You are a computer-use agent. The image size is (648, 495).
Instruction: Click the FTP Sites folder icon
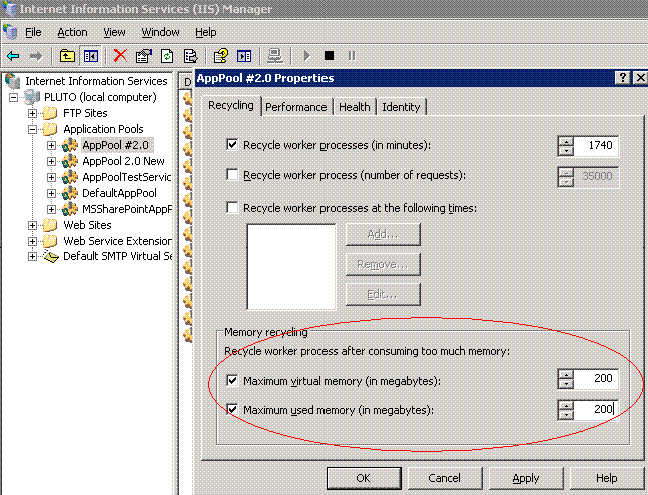pyautogui.click(x=50, y=113)
